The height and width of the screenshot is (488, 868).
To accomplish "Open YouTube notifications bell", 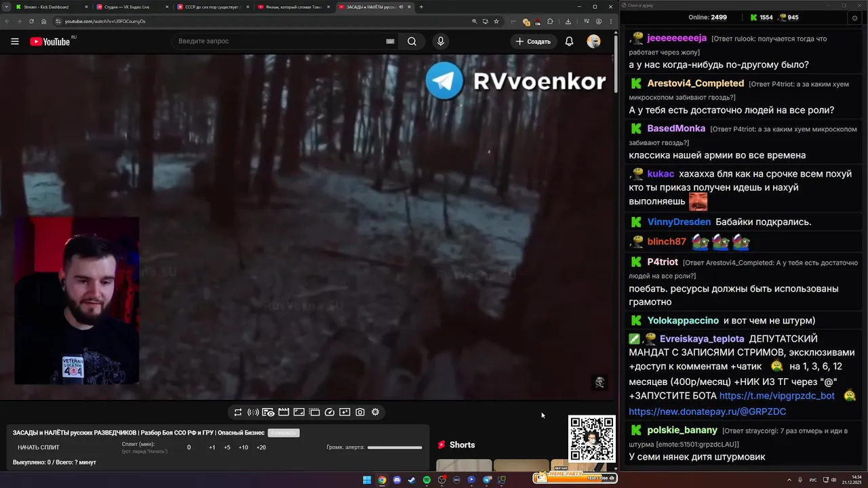I will click(x=569, y=41).
